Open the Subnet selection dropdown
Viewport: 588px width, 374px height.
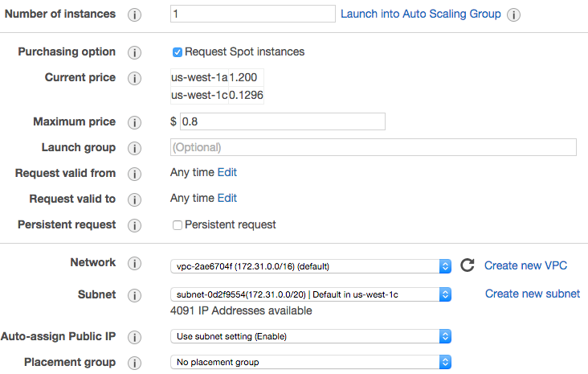pyautogui.click(x=311, y=294)
